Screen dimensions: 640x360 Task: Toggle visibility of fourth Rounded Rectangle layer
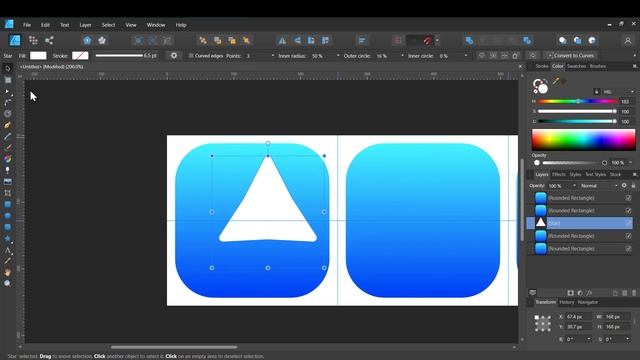click(x=628, y=236)
